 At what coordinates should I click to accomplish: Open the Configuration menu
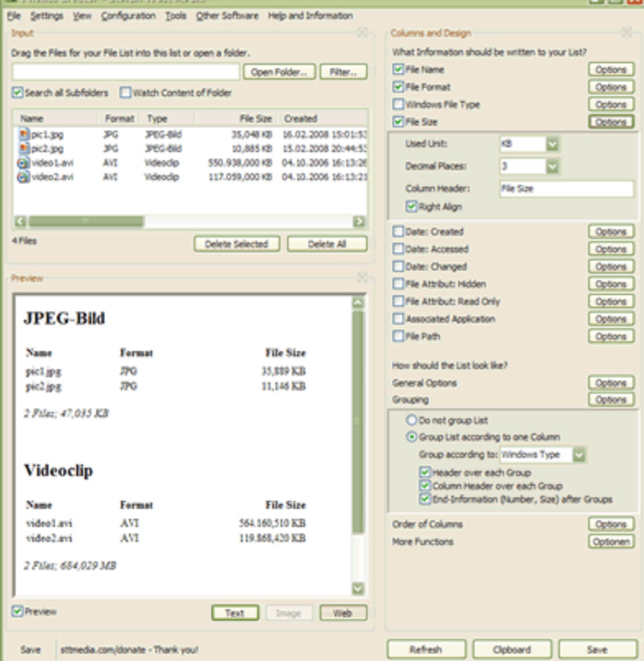(x=128, y=16)
